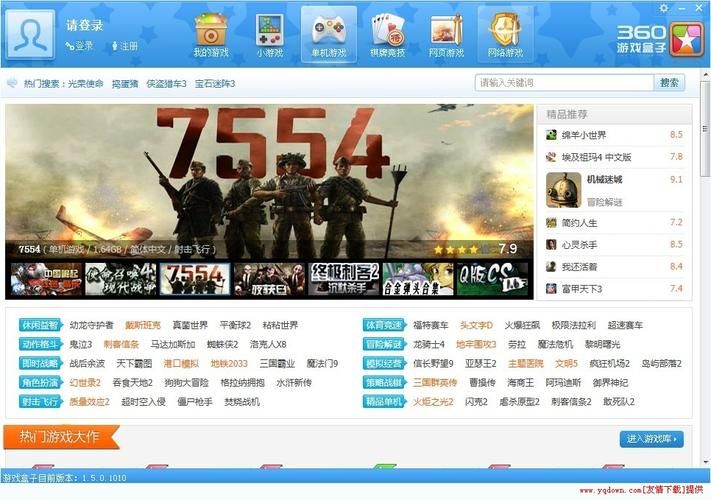Click 进入游戏库 button
This screenshot has height=500, width=711.
[x=651, y=439]
